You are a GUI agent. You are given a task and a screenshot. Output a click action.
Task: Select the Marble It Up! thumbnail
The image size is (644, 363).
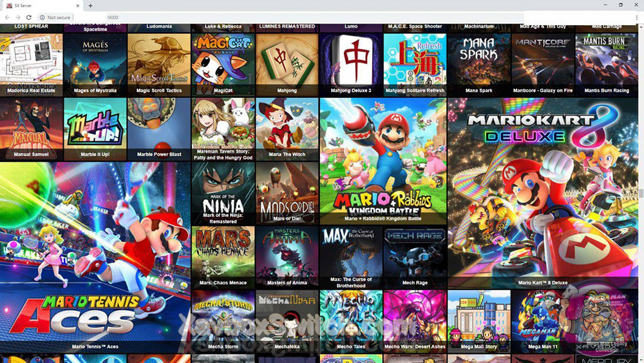[x=95, y=129]
